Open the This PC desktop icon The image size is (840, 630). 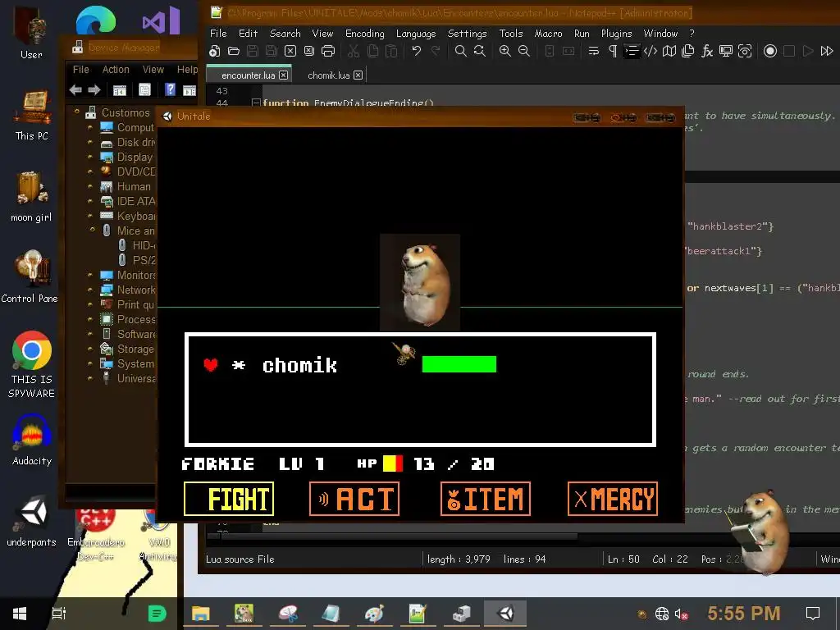pyautogui.click(x=32, y=115)
